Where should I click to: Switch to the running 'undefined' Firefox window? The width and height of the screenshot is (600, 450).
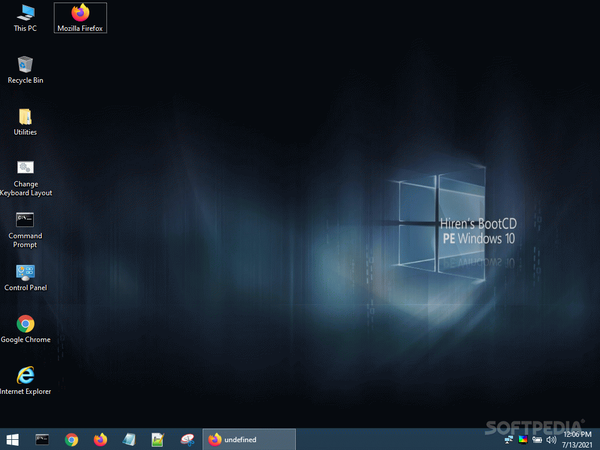click(x=249, y=440)
